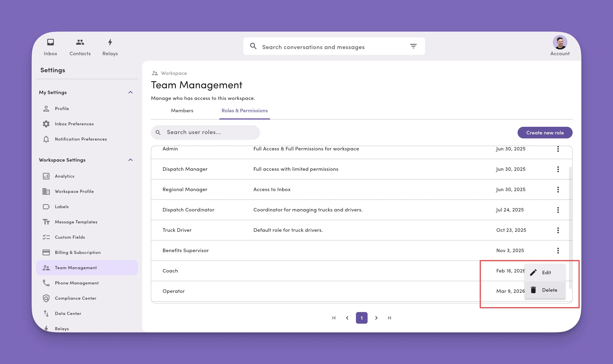The height and width of the screenshot is (364, 613).
Task: Collapse the Workspace Settings section
Action: point(130,160)
